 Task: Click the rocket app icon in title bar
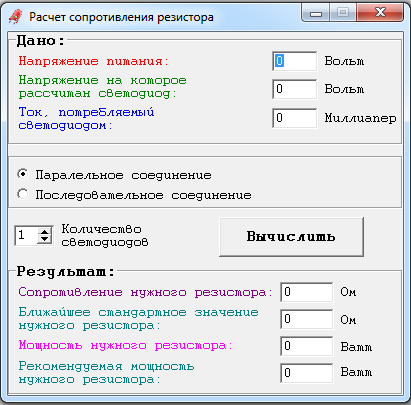click(15, 16)
